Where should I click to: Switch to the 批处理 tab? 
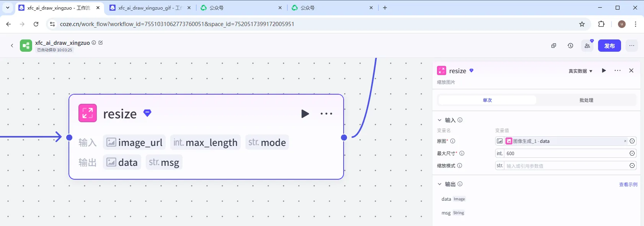[x=586, y=100]
